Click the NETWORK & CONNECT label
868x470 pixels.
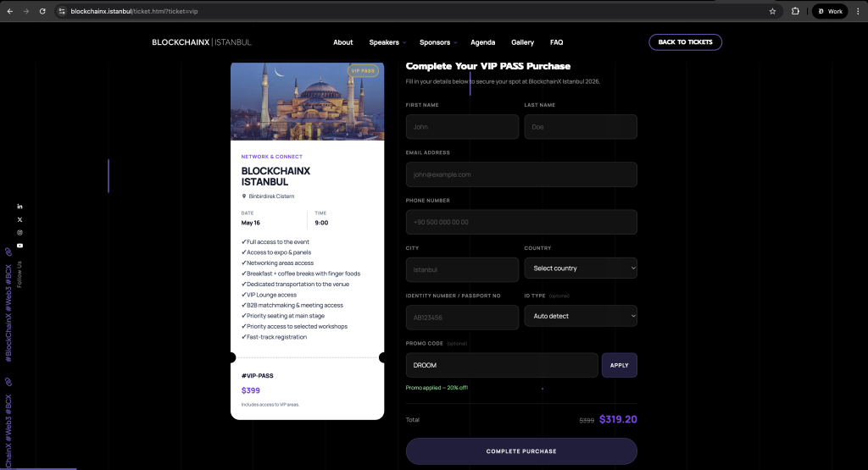272,157
